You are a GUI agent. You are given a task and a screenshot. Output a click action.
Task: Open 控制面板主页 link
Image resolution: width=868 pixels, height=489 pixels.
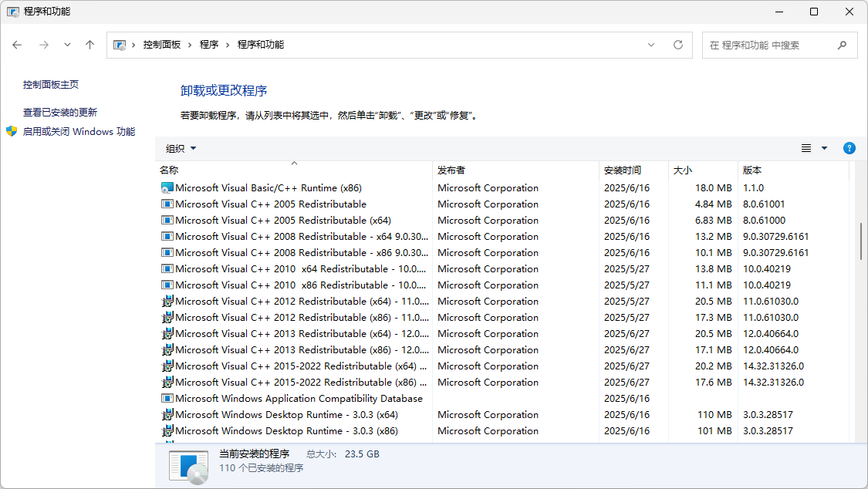50,85
